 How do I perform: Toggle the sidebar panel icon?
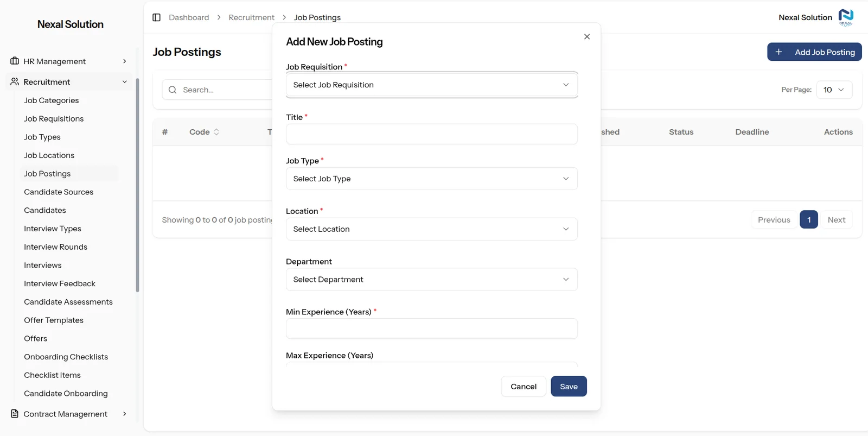156,17
